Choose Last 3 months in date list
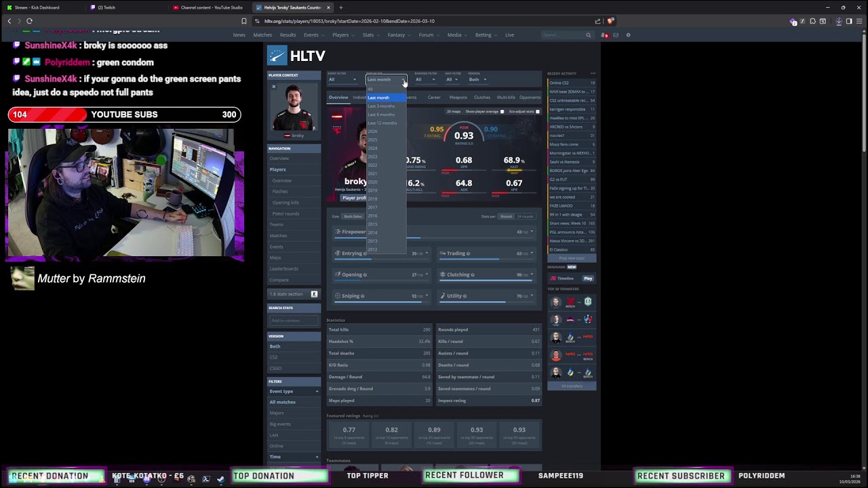The image size is (868, 488). 386,106
